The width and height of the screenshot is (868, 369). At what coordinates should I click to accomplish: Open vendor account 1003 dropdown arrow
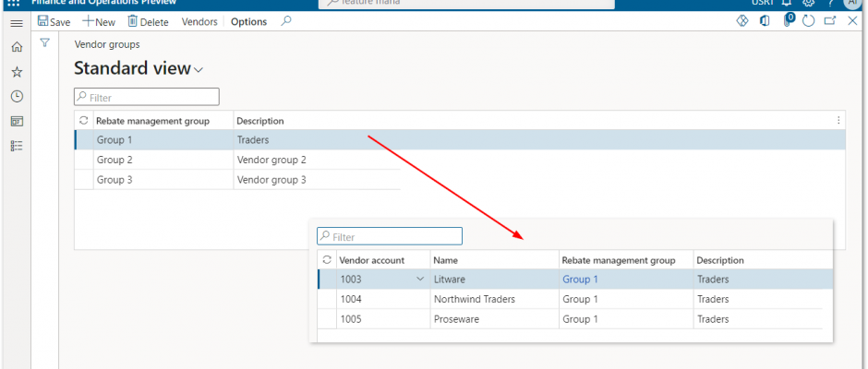point(420,279)
